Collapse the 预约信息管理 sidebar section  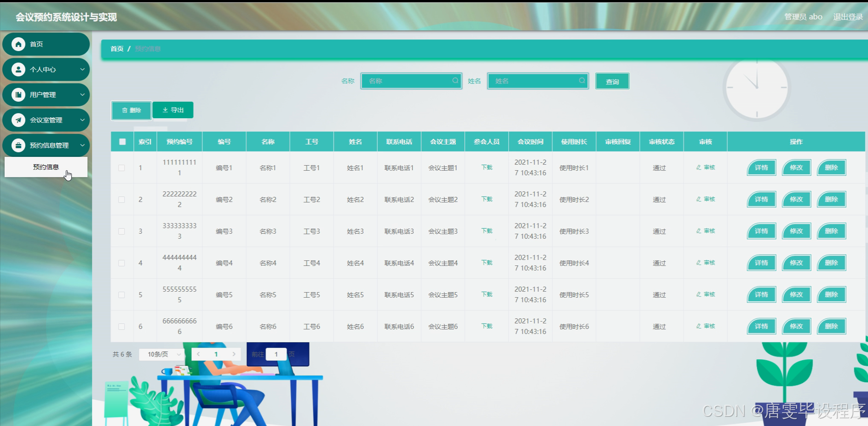(x=83, y=145)
